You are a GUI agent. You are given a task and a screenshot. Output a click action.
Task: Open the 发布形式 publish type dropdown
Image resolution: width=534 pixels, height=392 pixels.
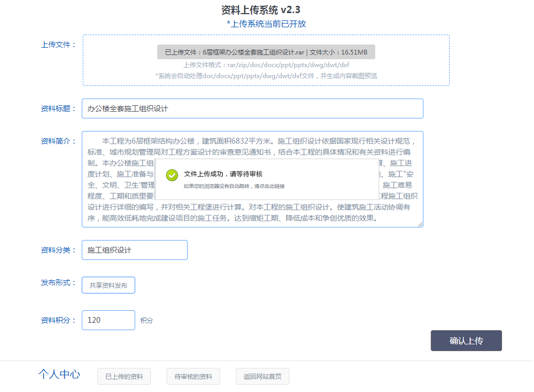pyautogui.click(x=108, y=285)
